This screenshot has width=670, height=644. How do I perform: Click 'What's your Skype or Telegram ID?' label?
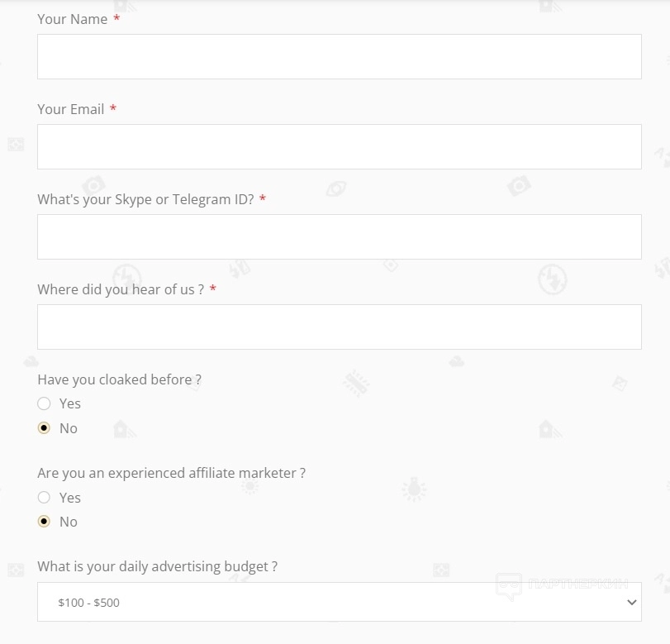[x=145, y=199]
